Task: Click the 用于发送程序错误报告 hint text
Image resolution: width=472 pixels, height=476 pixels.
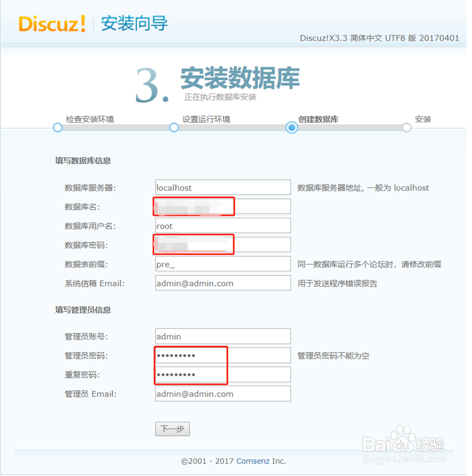Action: pyautogui.click(x=337, y=283)
